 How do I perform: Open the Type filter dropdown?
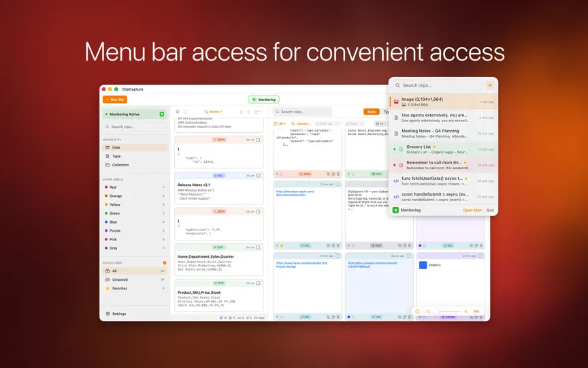(x=354, y=123)
